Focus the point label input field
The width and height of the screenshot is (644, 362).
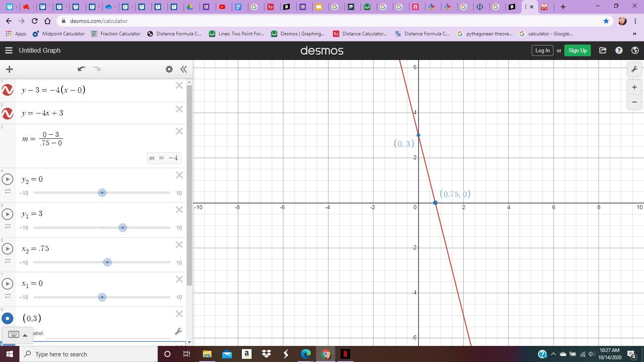point(109,333)
